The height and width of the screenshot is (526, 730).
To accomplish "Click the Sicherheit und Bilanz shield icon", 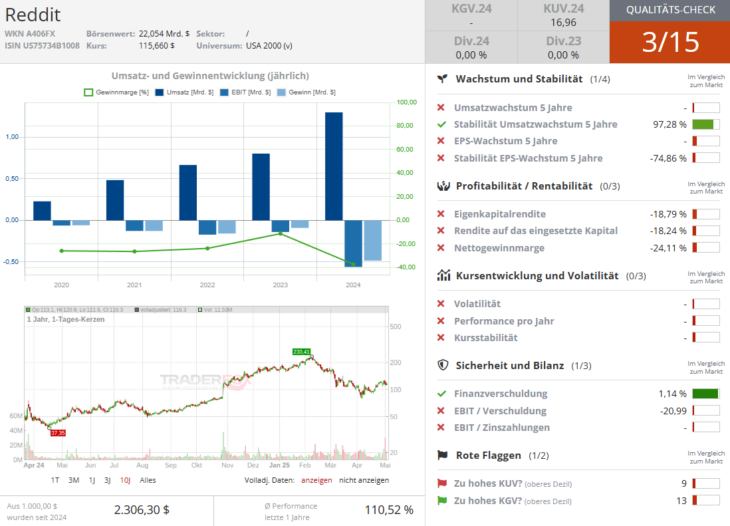I will (443, 365).
